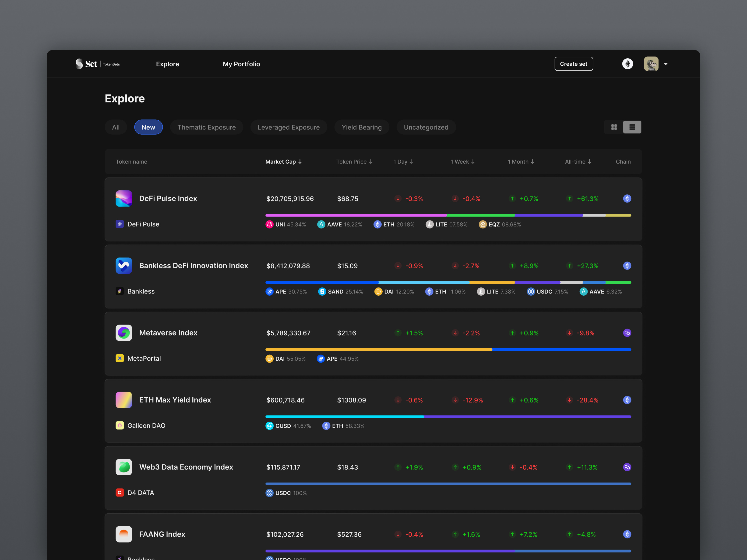Click the $20,705,915.96 market cap value

pos(290,199)
